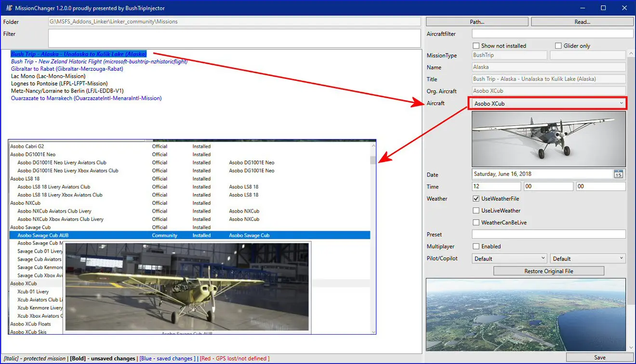
Task: Enable the Multiplayer checkbox
Action: 476,246
